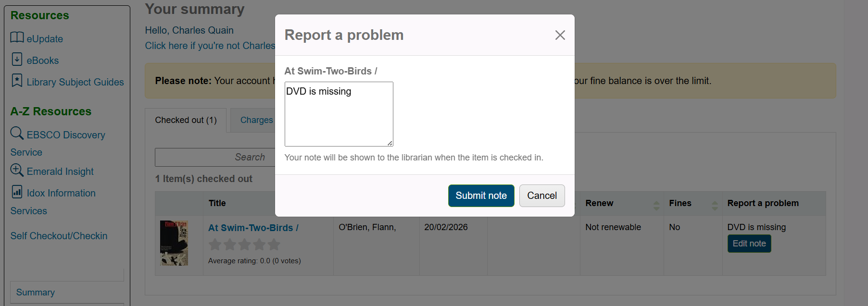
Task: Click the eBooks download icon
Action: tap(17, 59)
